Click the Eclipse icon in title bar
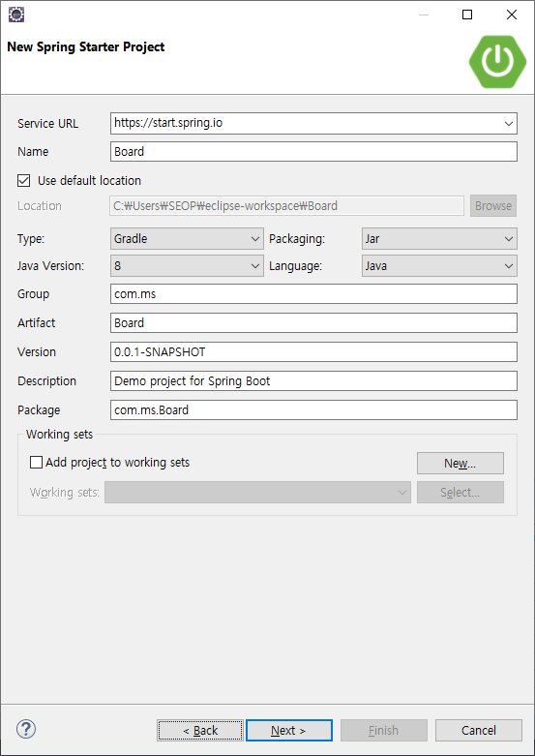This screenshot has width=535, height=756. click(15, 15)
